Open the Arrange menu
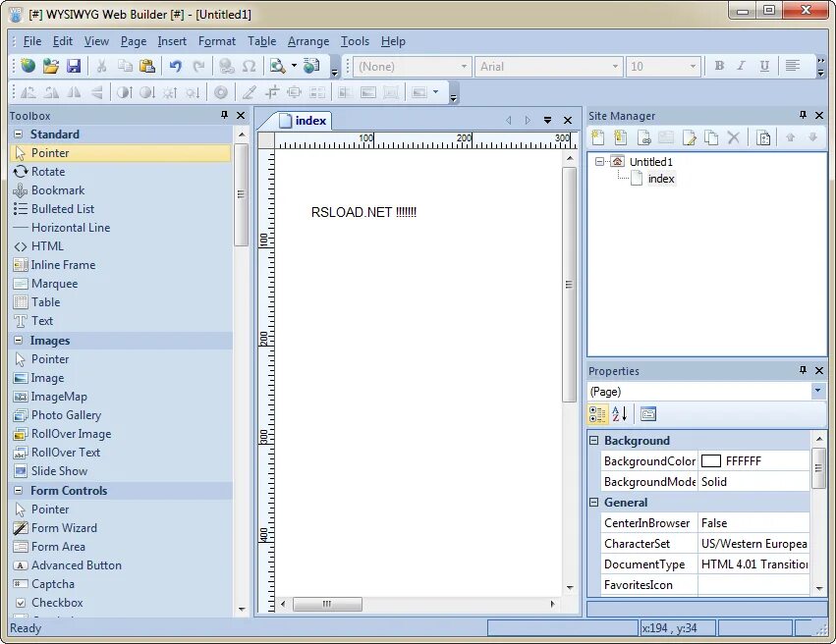The height and width of the screenshot is (644, 836). [x=308, y=41]
